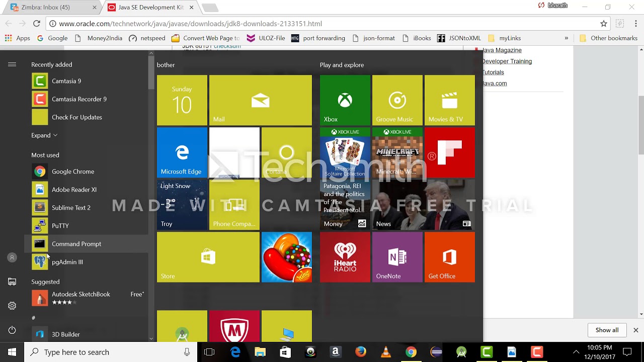Open VLC from the taskbar

point(386,352)
